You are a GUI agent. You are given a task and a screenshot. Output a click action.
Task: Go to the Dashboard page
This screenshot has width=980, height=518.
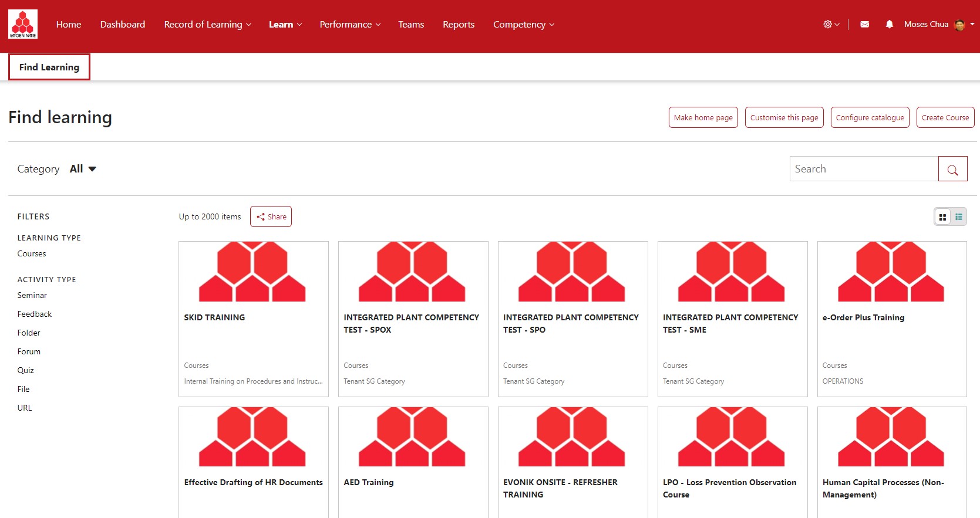(122, 24)
